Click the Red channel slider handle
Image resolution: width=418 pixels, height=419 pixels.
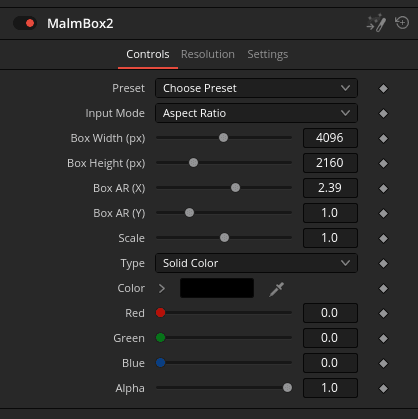[x=160, y=313]
